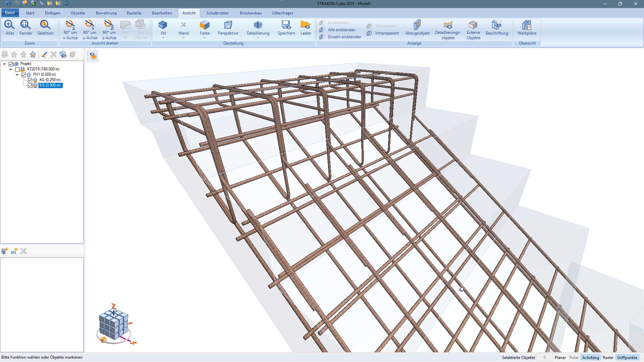This screenshot has width=644, height=362.
Task: Click the 3D navigation cube
Action: 114,324
